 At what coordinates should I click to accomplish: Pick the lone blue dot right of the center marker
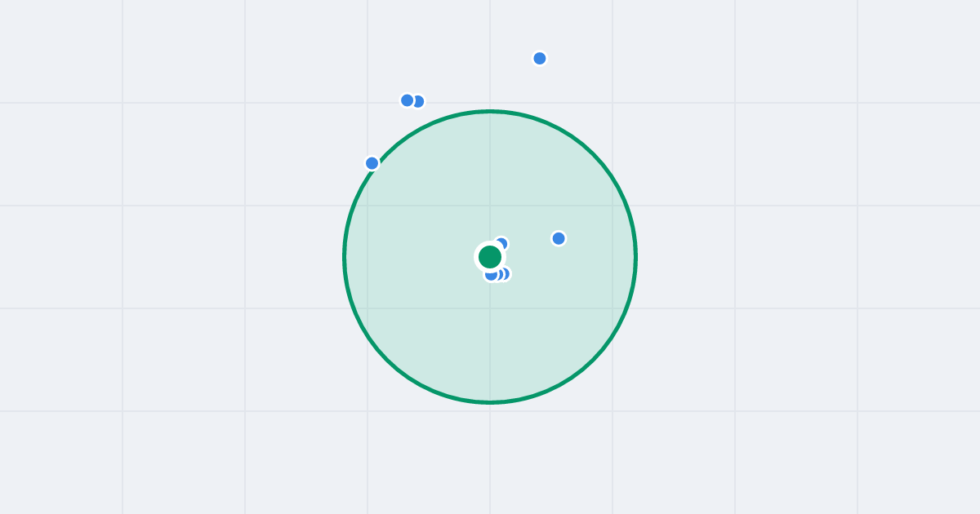pos(559,238)
